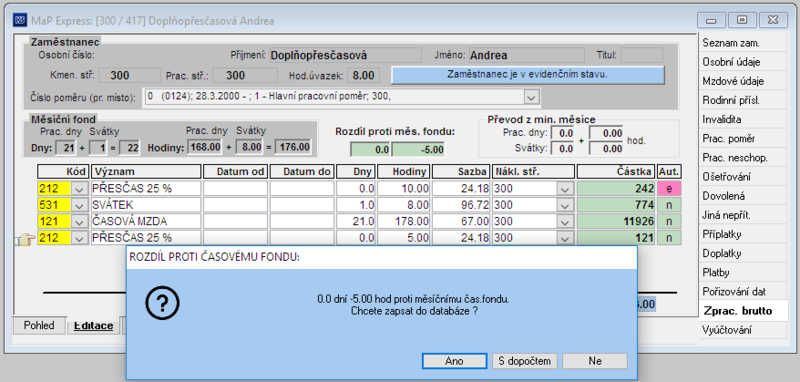Viewport: 800px width, 382px height.
Task: Select Zprac. brutto side tab
Action: [743, 311]
